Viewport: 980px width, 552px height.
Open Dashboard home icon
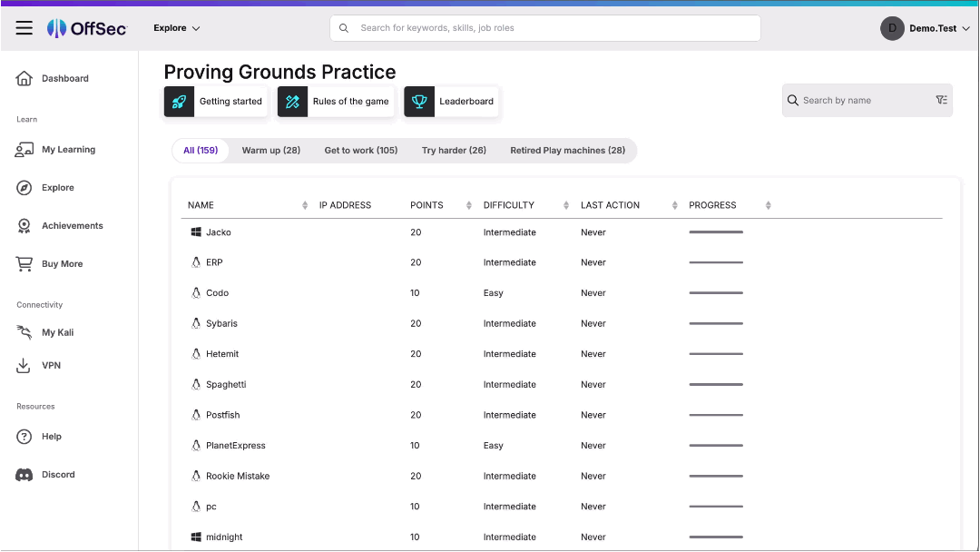coord(24,78)
